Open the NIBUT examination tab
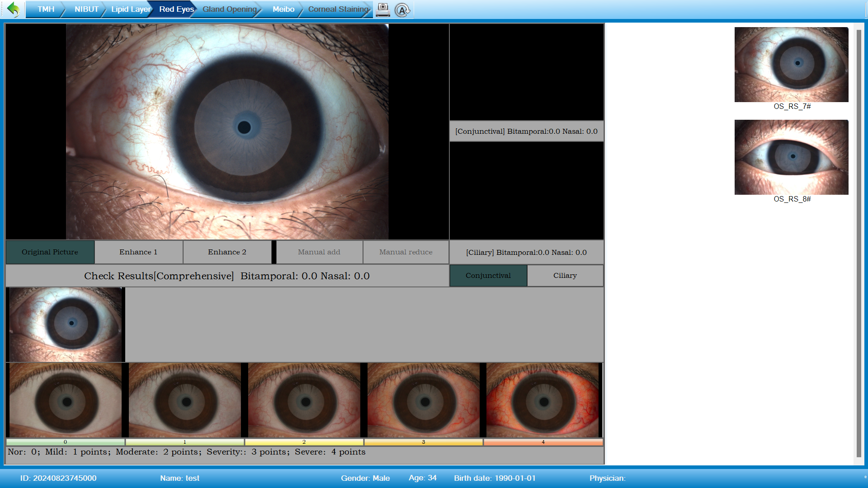This screenshot has height=488, width=868. point(87,9)
